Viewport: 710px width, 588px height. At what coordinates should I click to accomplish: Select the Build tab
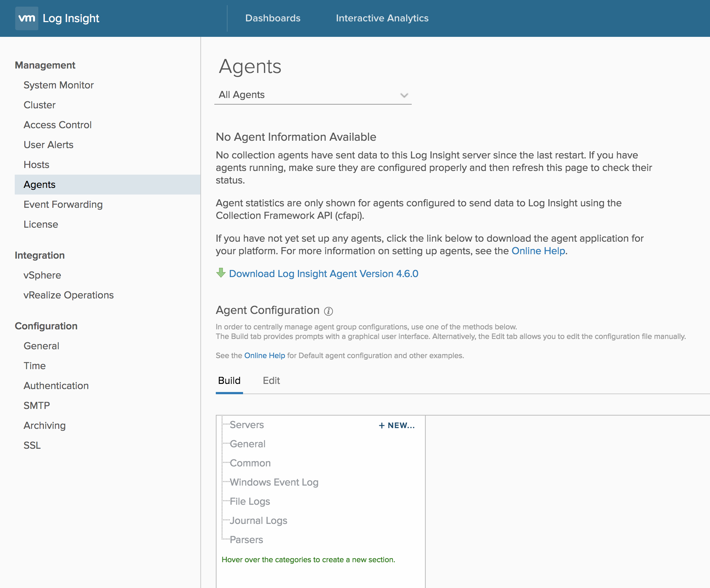coord(229,381)
